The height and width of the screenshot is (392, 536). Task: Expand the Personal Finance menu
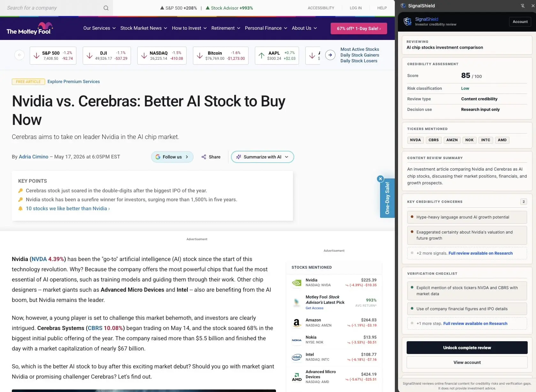266,28
